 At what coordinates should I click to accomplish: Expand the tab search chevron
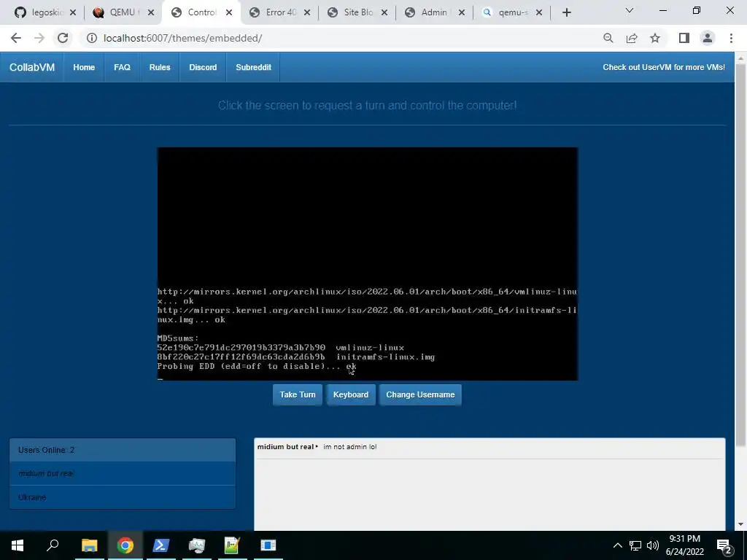pos(630,10)
